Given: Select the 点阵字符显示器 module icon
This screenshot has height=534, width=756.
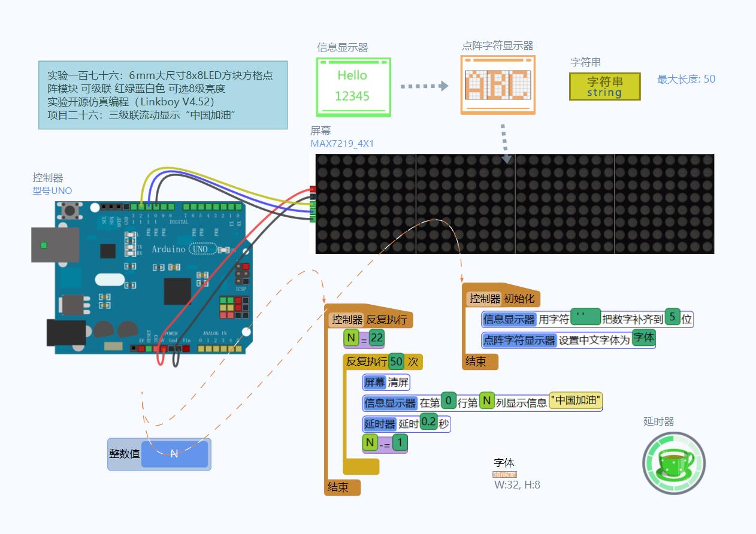Looking at the screenshot, I should pos(498,84).
